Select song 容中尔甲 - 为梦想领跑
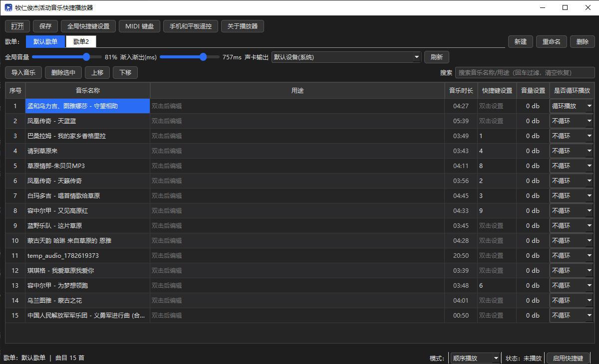The image size is (599, 364). pos(88,285)
